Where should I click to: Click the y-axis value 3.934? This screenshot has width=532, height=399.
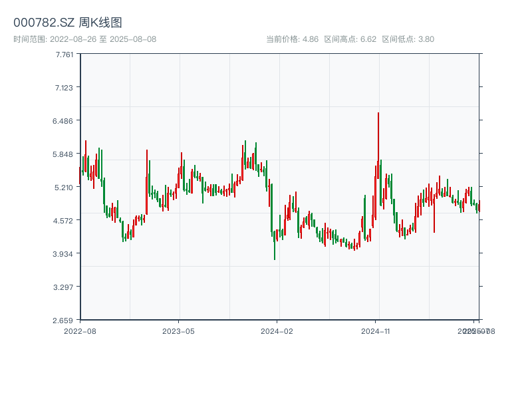[63, 254]
